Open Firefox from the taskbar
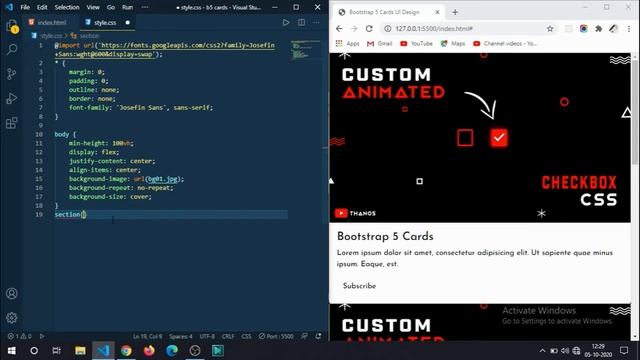This screenshot has height=360, width=640. [x=149, y=350]
